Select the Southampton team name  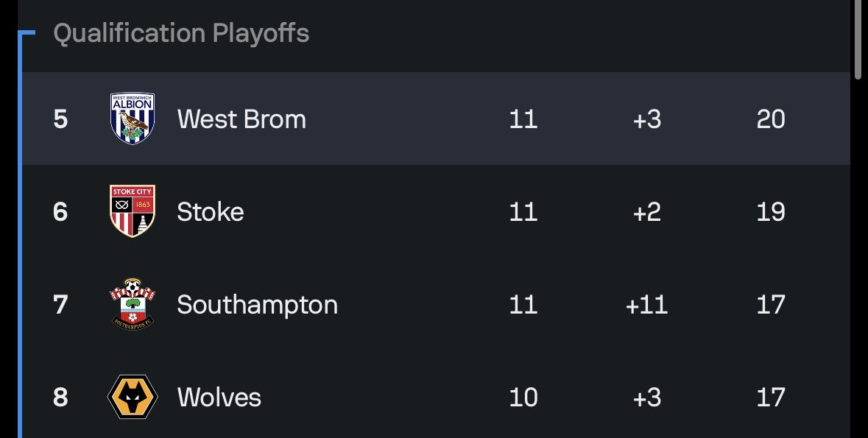tap(258, 305)
